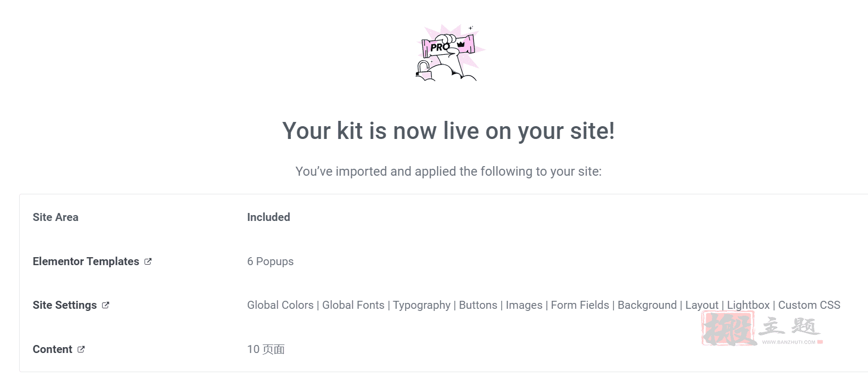Click external link icon next to Site Settings
The image size is (868, 386).
click(x=105, y=305)
